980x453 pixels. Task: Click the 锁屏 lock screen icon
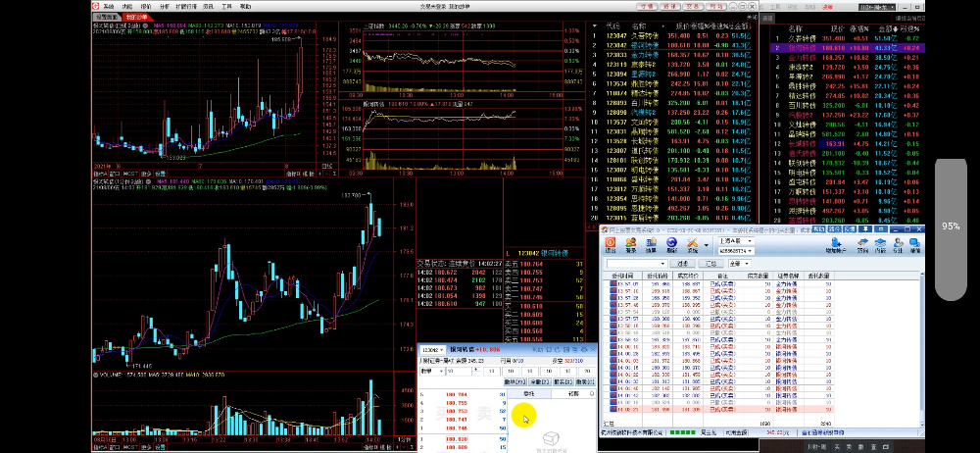(x=653, y=247)
